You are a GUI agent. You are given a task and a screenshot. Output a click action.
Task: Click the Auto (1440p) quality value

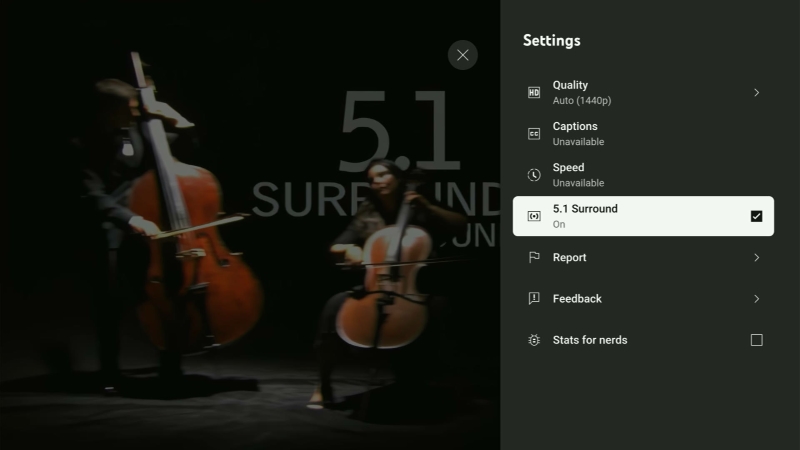582,101
